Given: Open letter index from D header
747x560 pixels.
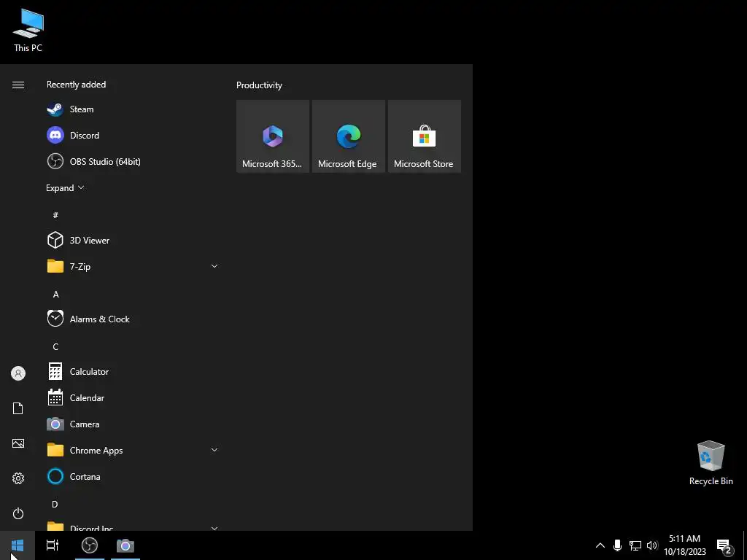Looking at the screenshot, I should click(x=55, y=505).
